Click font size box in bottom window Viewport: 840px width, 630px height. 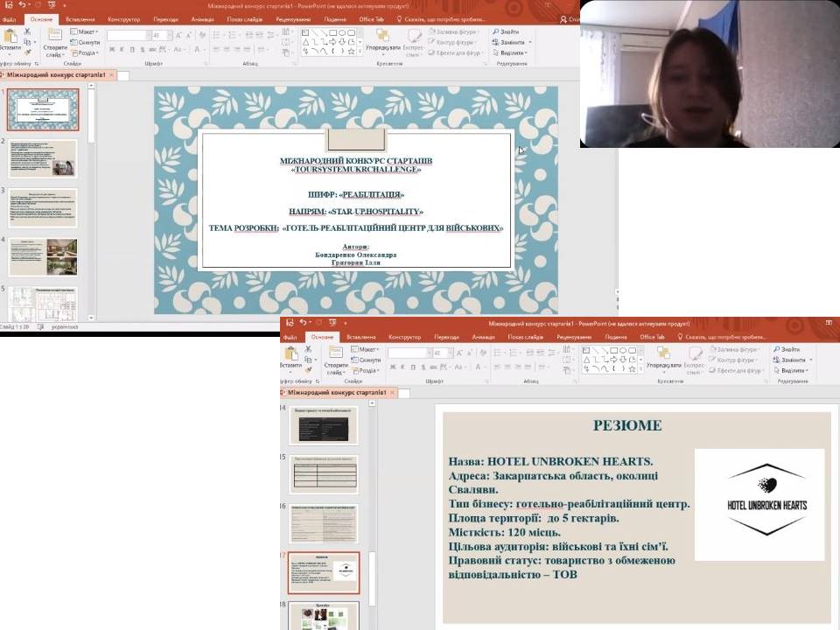[438, 353]
